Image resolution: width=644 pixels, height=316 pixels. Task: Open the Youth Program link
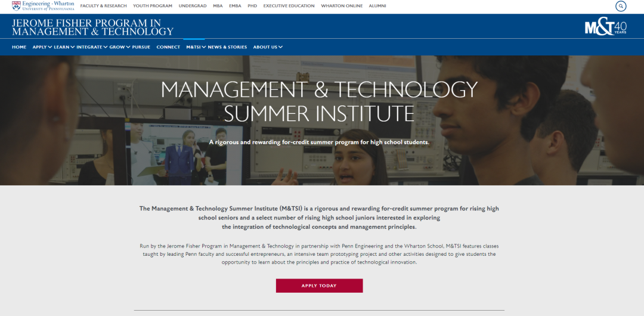point(153,6)
